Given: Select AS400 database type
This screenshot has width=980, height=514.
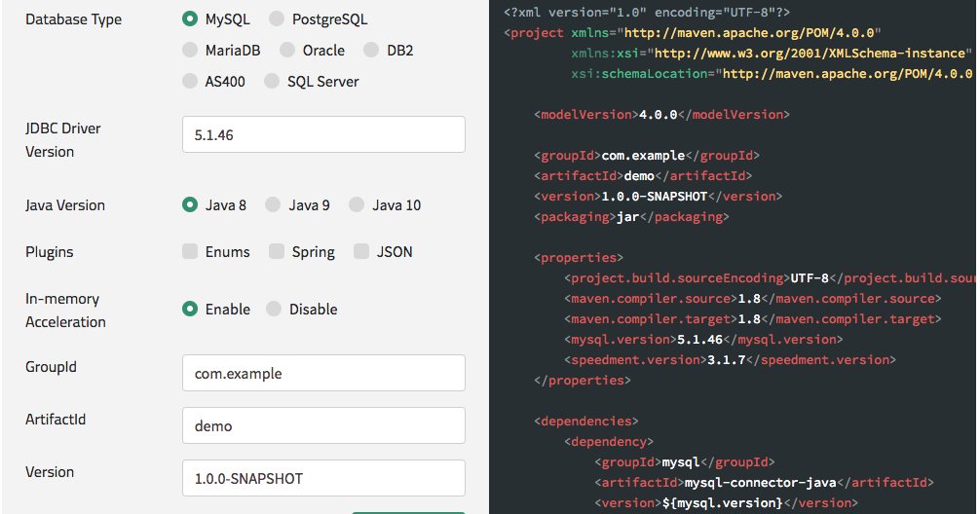Looking at the screenshot, I should [x=189, y=81].
